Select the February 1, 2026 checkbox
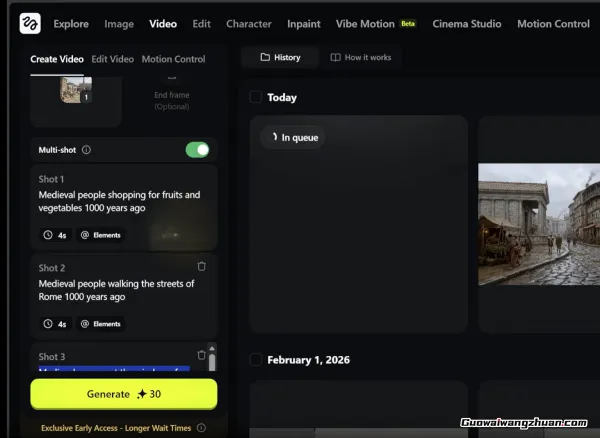Image resolution: width=600 pixels, height=438 pixels. (256, 360)
